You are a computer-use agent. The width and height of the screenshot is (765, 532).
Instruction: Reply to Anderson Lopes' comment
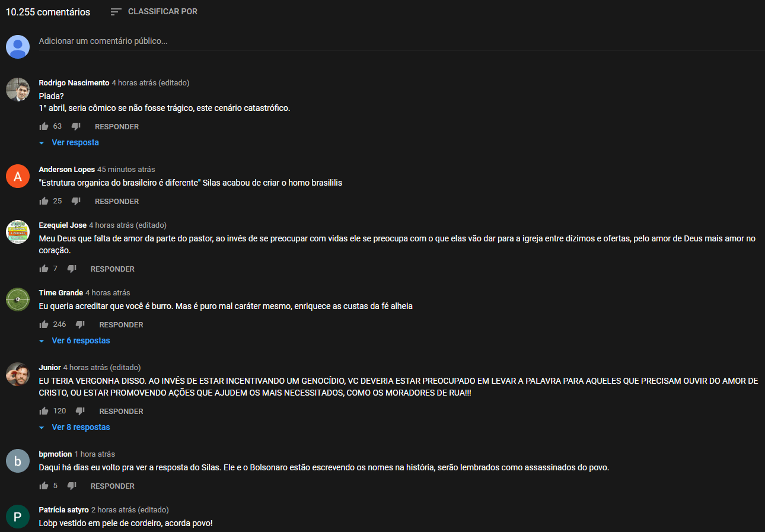tap(117, 201)
